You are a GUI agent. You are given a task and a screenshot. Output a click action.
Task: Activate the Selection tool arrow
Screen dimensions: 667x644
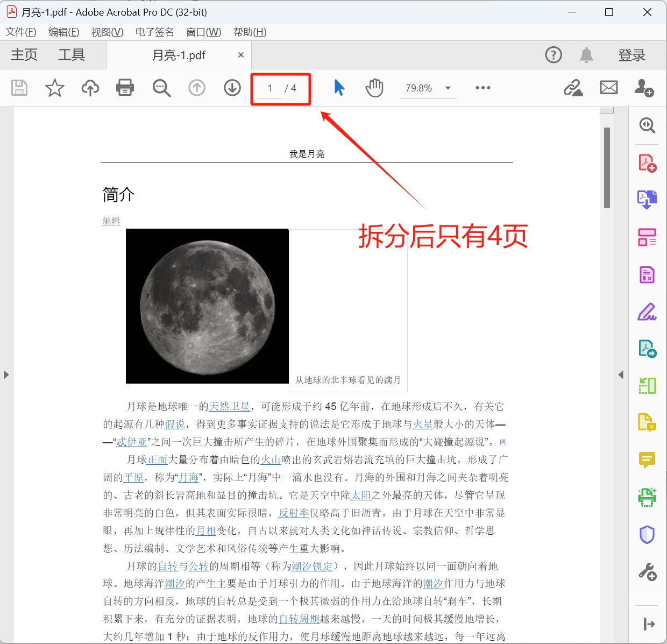click(339, 88)
